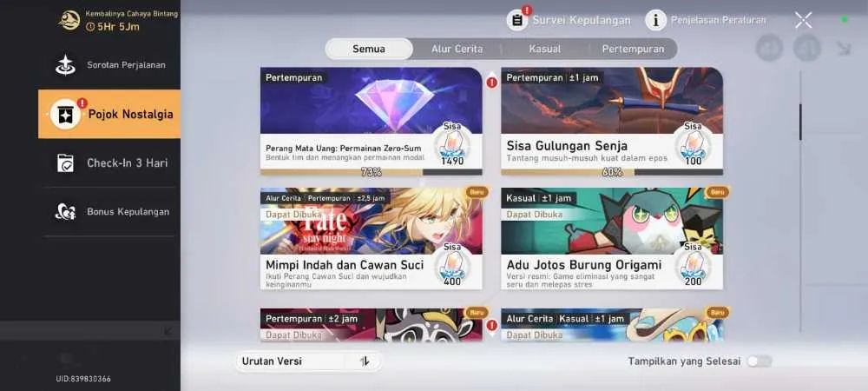Click the diagonal arrow icon near top right

tap(844, 48)
